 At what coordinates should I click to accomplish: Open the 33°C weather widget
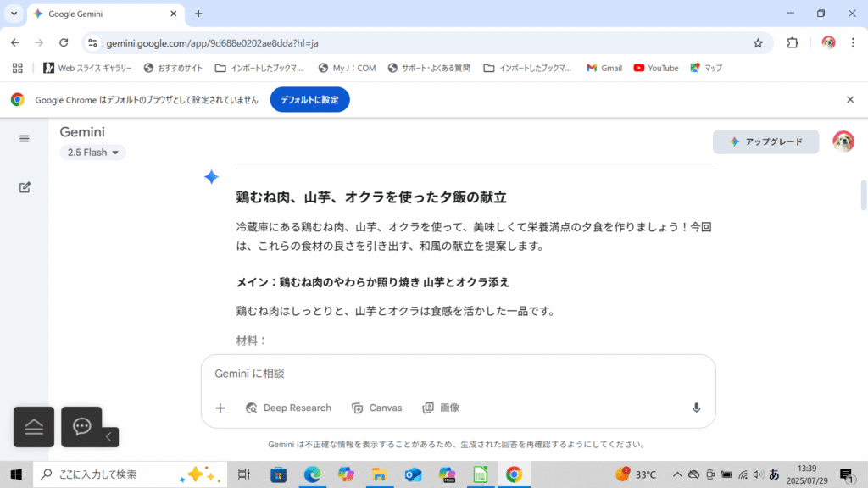tap(636, 474)
